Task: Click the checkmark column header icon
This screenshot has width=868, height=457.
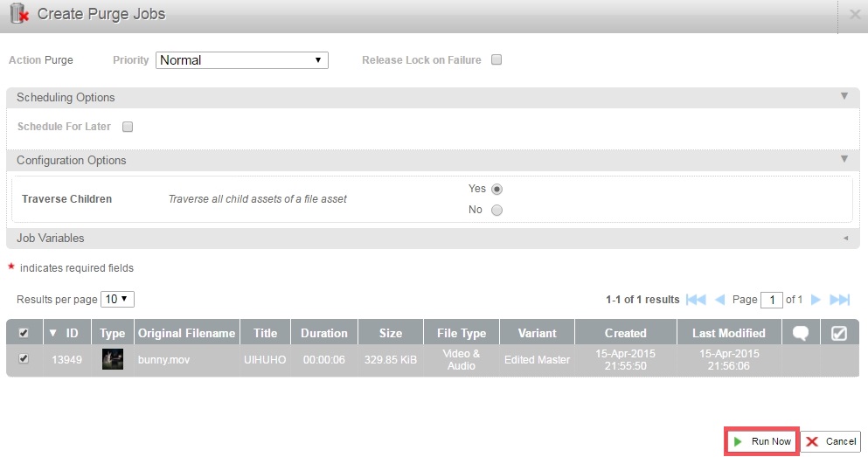Action: [837, 333]
